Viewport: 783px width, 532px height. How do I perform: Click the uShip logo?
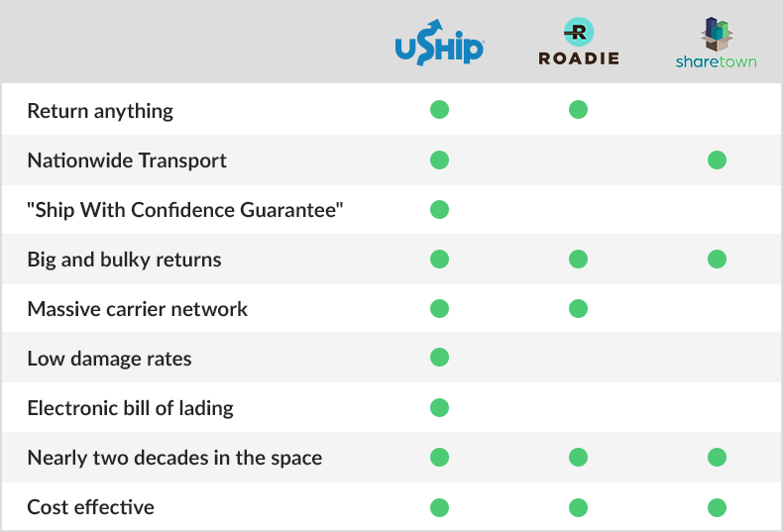pos(439,46)
